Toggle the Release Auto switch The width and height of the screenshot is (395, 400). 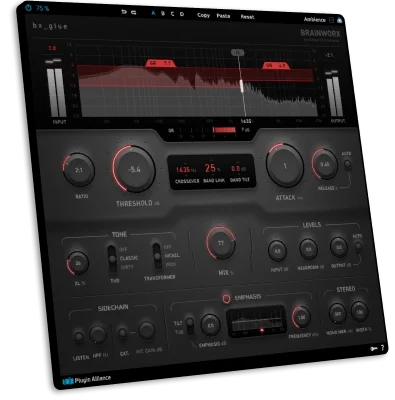click(347, 165)
